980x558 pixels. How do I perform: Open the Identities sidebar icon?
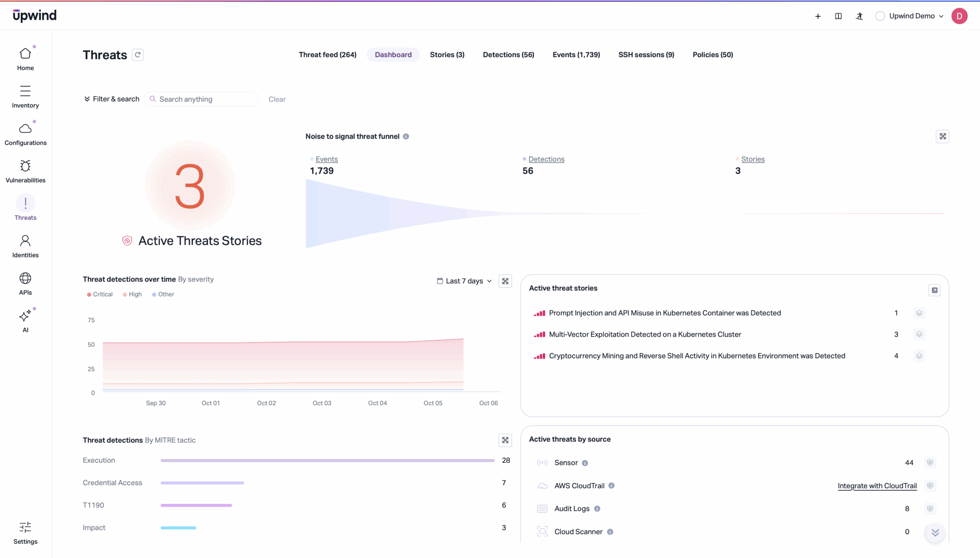[25, 241]
